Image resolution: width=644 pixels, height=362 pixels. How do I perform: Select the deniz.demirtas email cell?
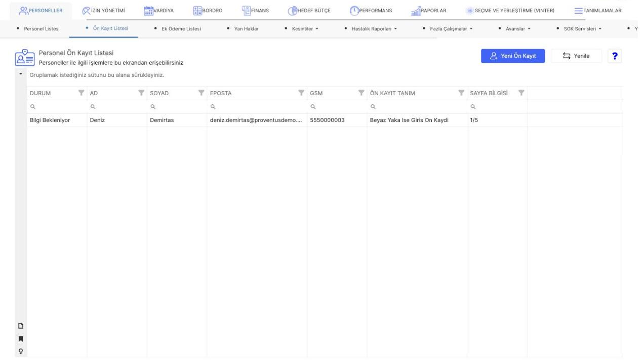257,120
